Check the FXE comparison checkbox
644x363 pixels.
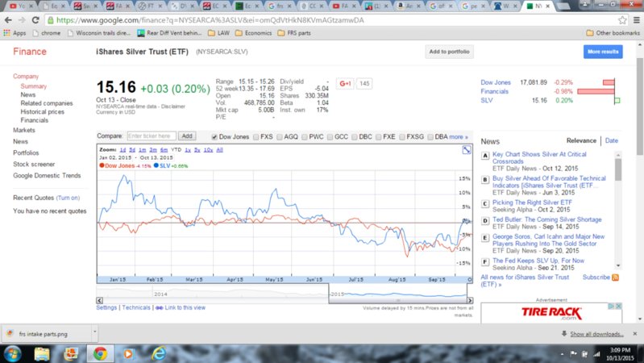coord(378,137)
